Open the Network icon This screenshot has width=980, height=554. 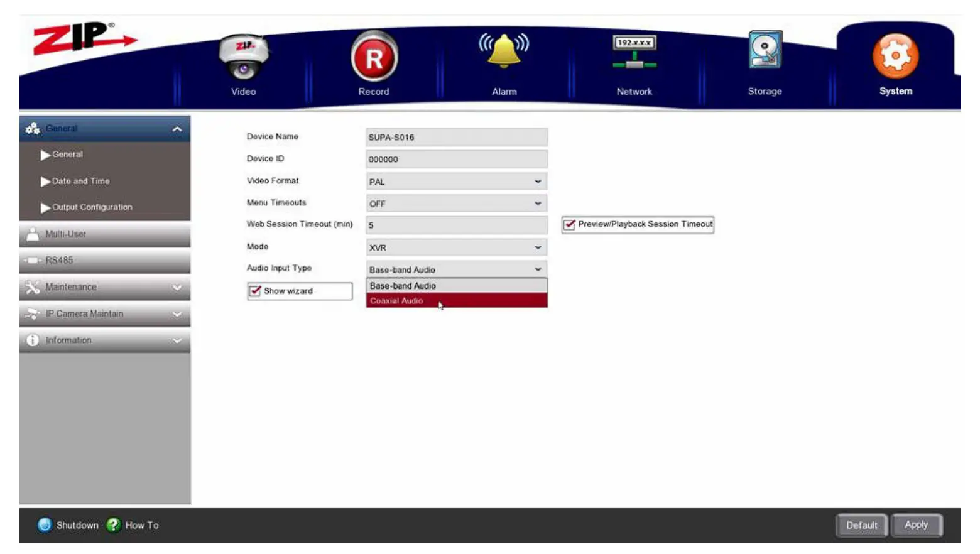[x=634, y=53]
